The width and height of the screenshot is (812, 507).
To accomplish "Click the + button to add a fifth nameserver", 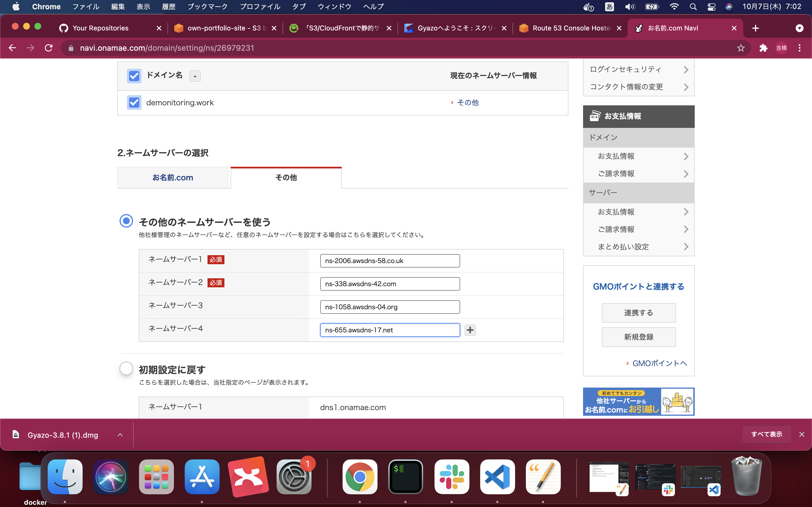I will pos(470,330).
